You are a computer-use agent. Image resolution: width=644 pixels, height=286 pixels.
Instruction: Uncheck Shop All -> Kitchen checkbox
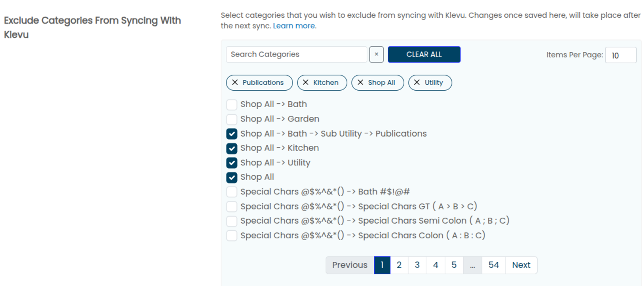tap(232, 148)
